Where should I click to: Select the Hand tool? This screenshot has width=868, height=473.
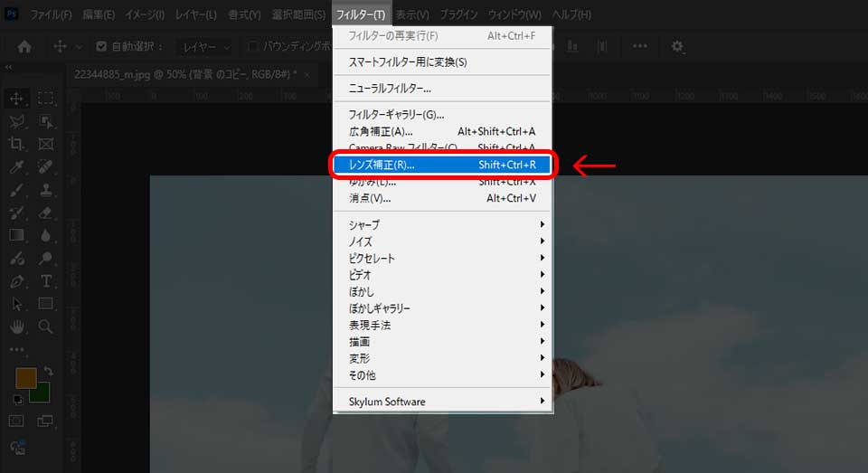pyautogui.click(x=16, y=326)
